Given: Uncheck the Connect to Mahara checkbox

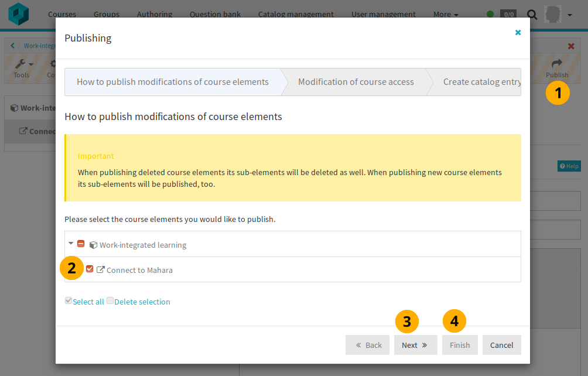Looking at the screenshot, I should pos(90,269).
